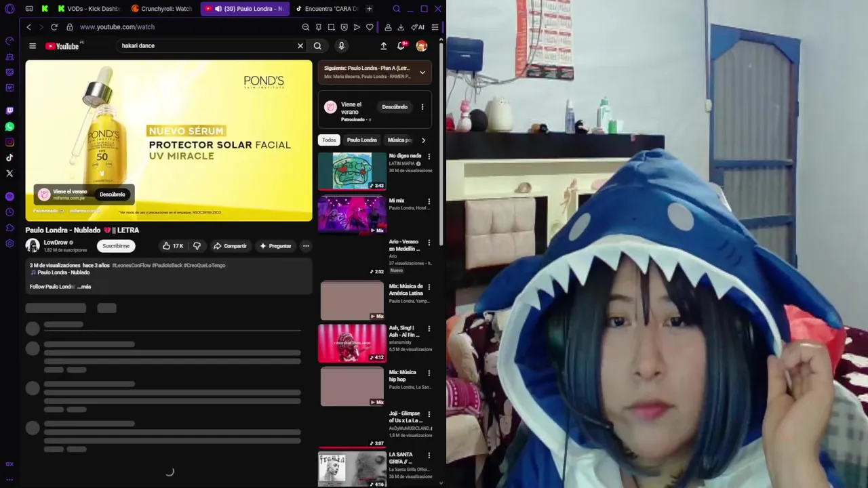Image resolution: width=868 pixels, height=488 pixels.
Task: Subscribe to LowDrow with Suscribirme
Action: [x=116, y=246]
